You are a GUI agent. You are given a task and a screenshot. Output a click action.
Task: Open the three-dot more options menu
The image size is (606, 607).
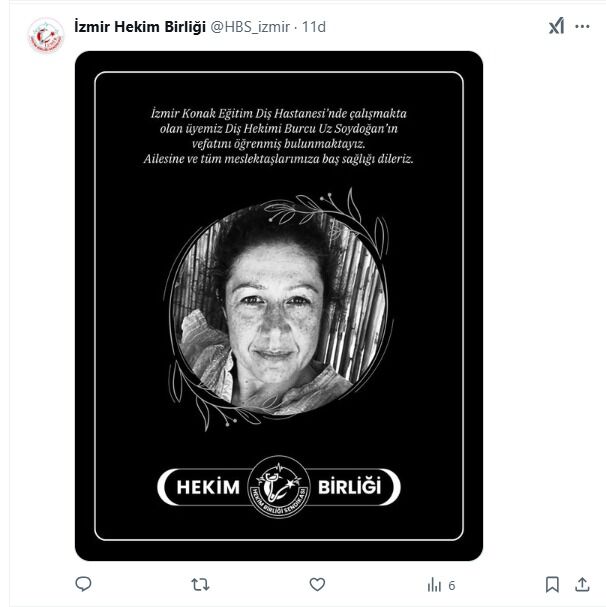pos(582,27)
